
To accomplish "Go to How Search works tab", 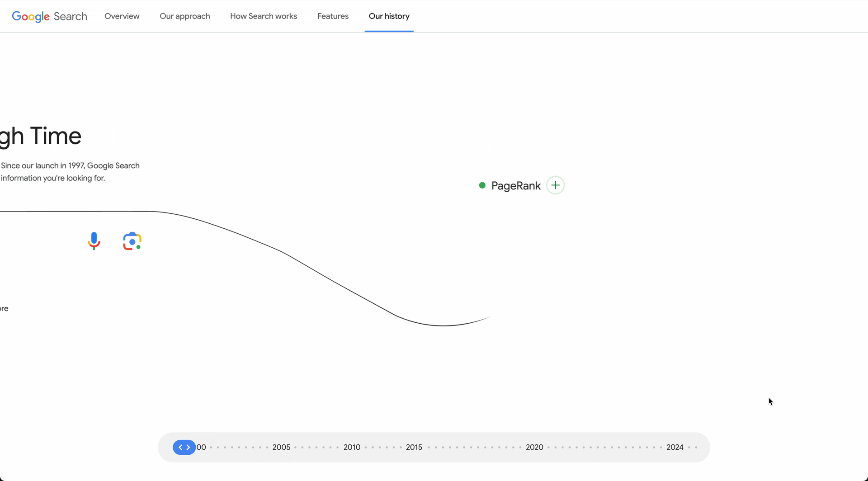I will (264, 16).
